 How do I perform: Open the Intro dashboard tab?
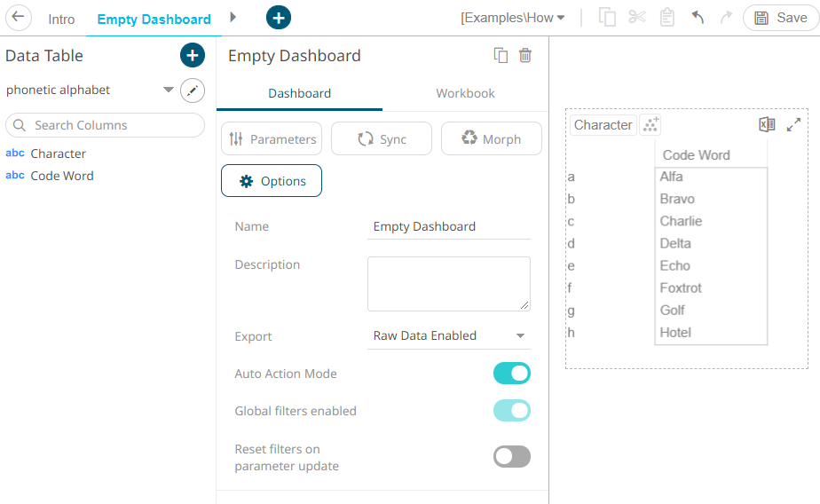tap(61, 20)
